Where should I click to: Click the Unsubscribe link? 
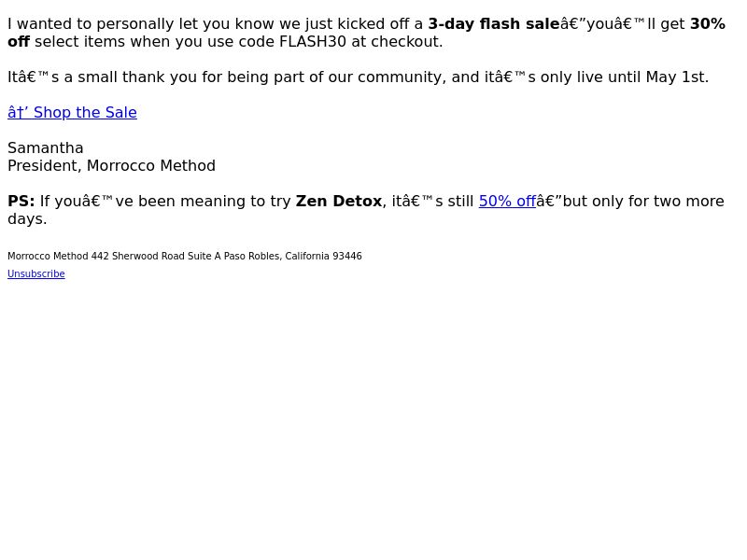[x=36, y=273]
